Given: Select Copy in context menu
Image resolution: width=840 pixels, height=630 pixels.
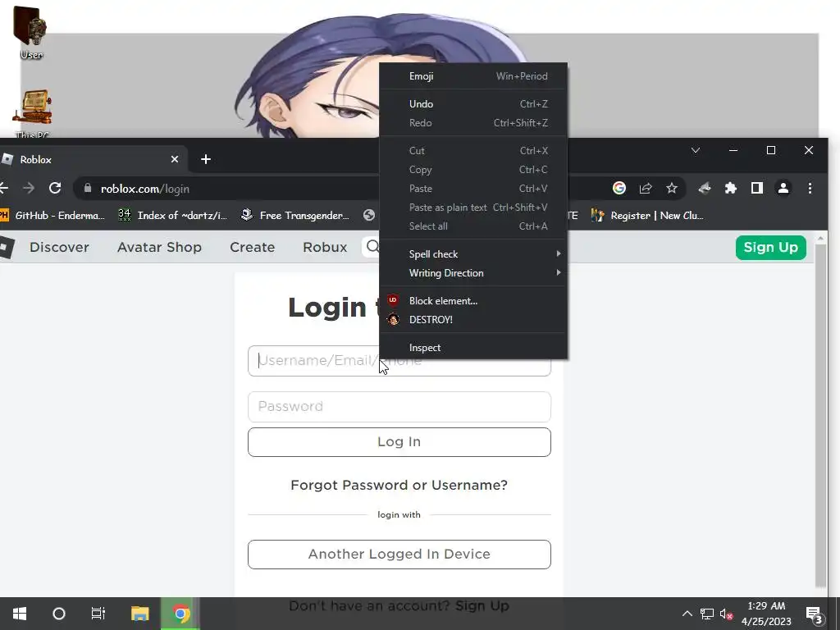Looking at the screenshot, I should (473, 169).
